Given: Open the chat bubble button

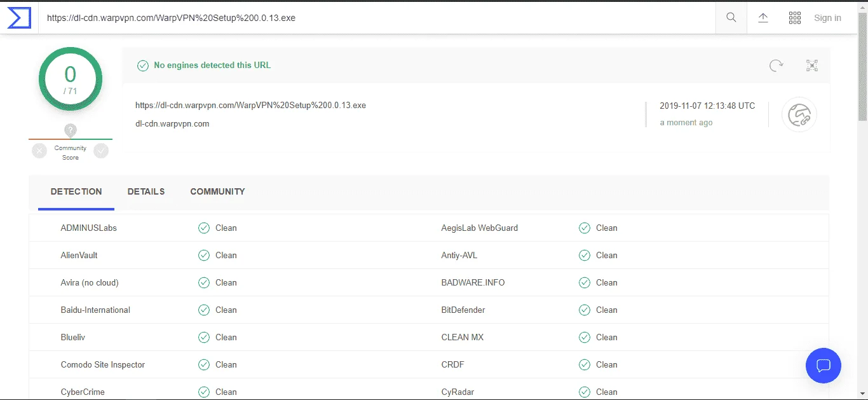Looking at the screenshot, I should (823, 365).
